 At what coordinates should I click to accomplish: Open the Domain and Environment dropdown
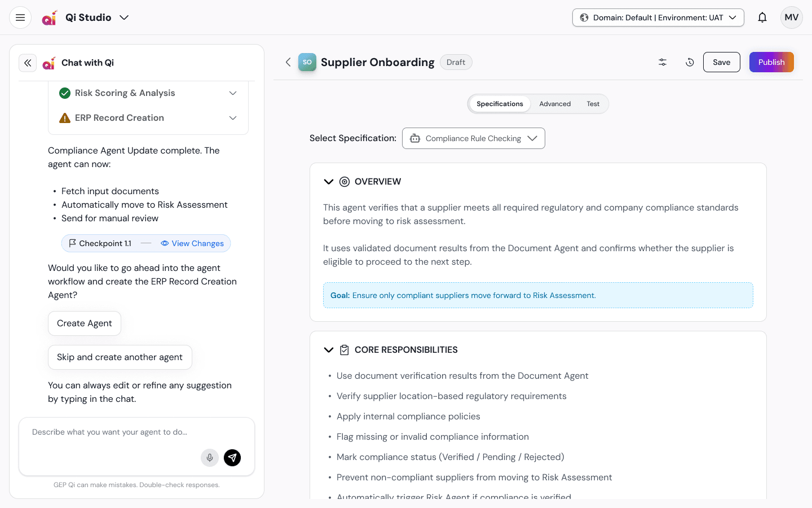coord(658,17)
